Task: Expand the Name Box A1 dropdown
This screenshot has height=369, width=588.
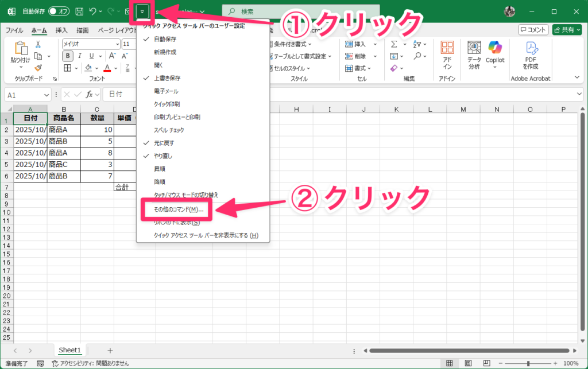Action: pyautogui.click(x=47, y=94)
